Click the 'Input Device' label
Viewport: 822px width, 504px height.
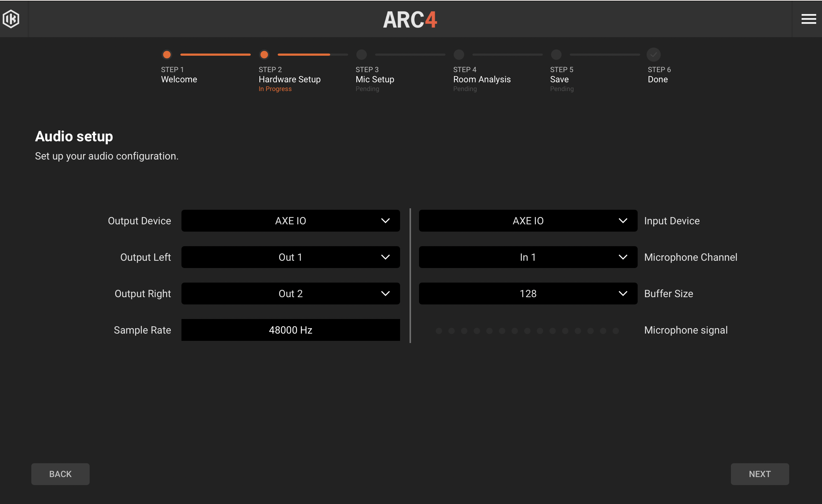[672, 221]
